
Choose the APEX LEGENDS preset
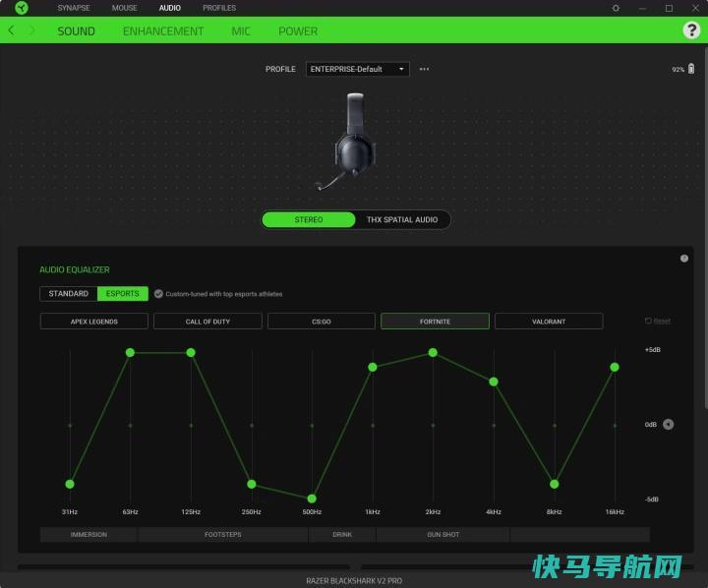click(x=94, y=322)
